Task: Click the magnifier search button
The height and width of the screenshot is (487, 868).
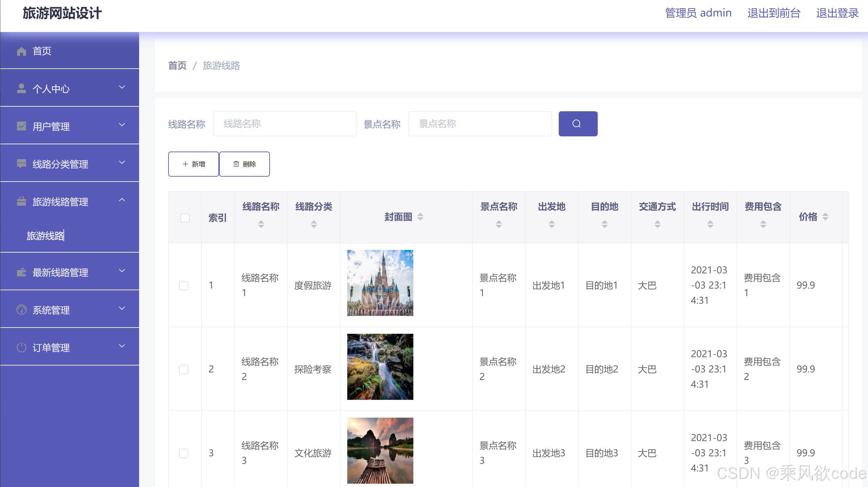Action: pyautogui.click(x=578, y=123)
